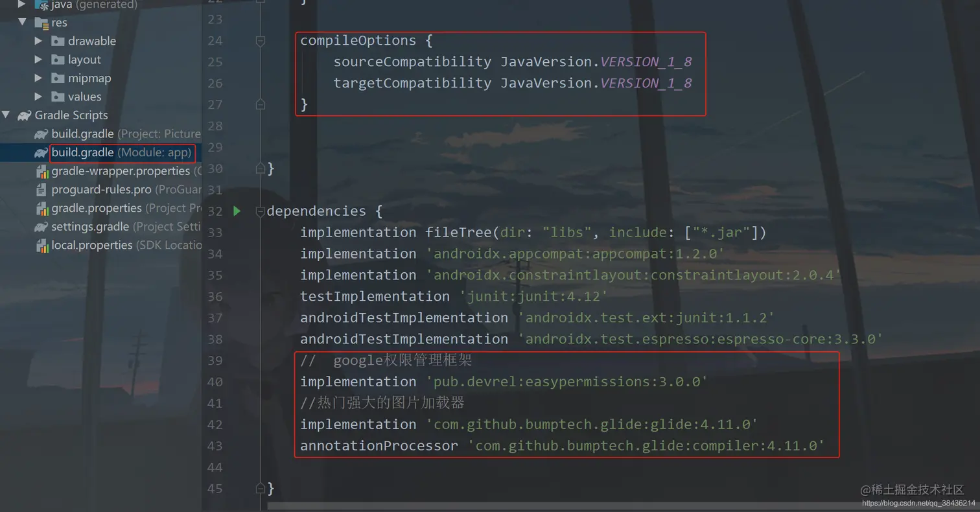Expand the mipmap folder
This screenshot has height=512, width=980.
[38, 78]
